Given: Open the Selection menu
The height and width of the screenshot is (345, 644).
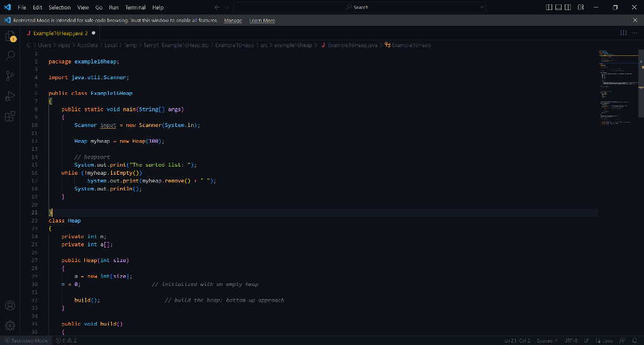Looking at the screenshot, I should (60, 8).
